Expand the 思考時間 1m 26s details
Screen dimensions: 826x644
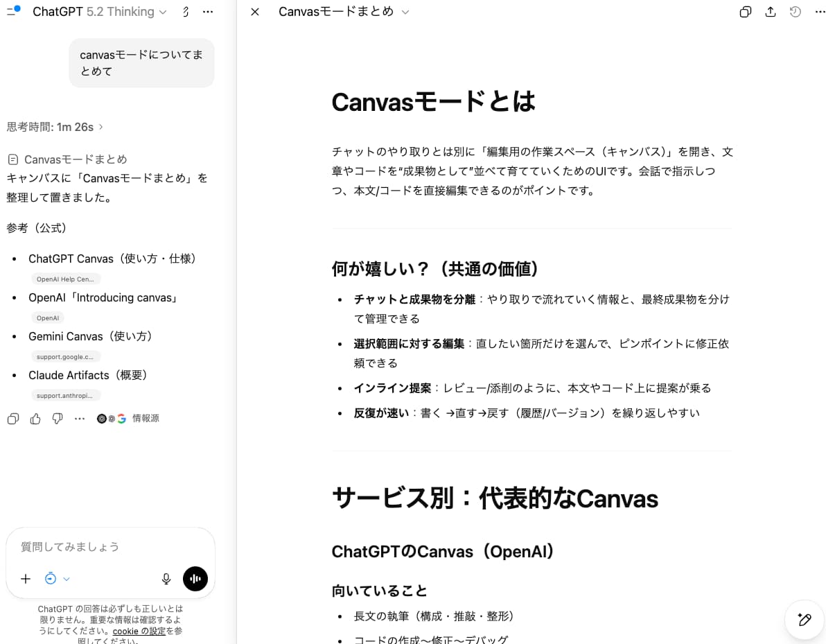[x=55, y=127]
